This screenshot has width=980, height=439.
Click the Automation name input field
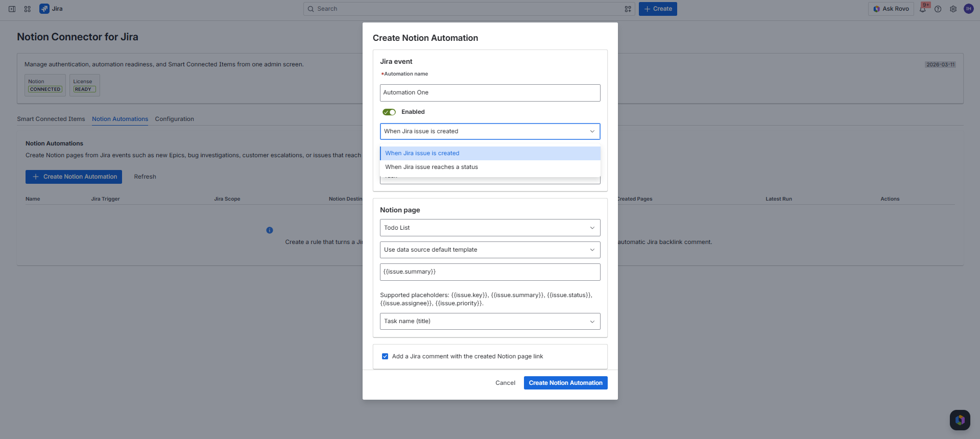490,92
